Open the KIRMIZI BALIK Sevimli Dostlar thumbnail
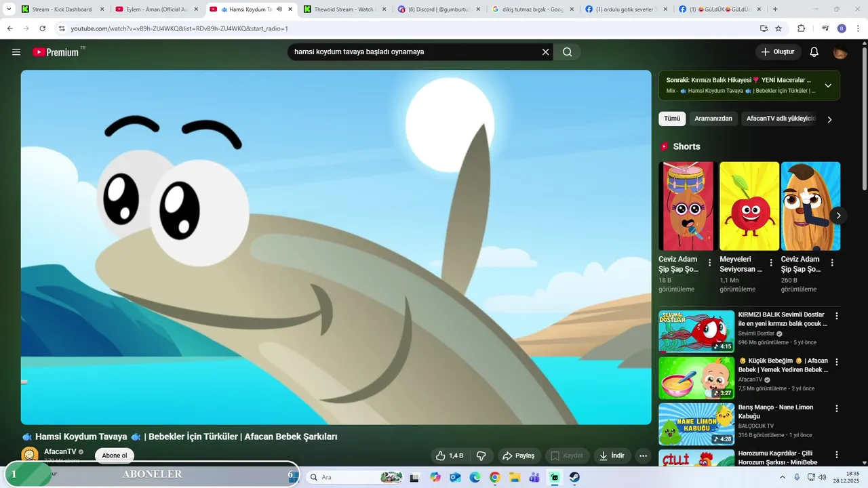The height and width of the screenshot is (488, 868). point(696,331)
